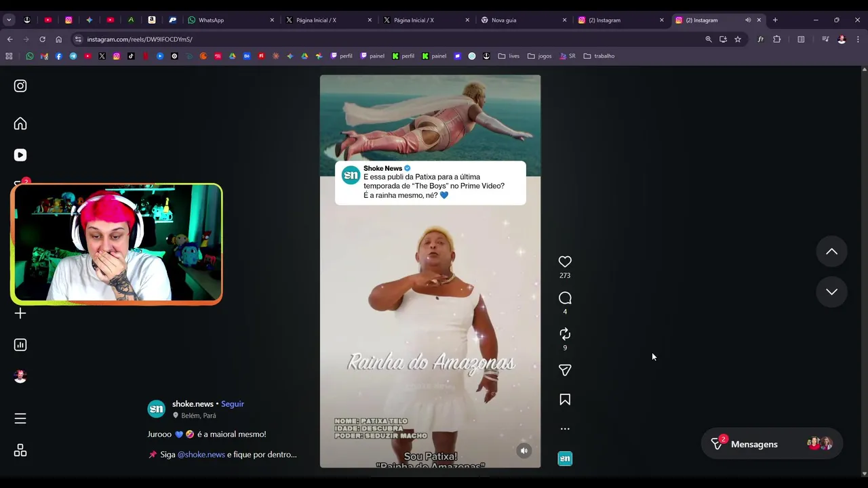Expand the trabalho bookmark folder
The width and height of the screenshot is (868, 488).
point(599,56)
